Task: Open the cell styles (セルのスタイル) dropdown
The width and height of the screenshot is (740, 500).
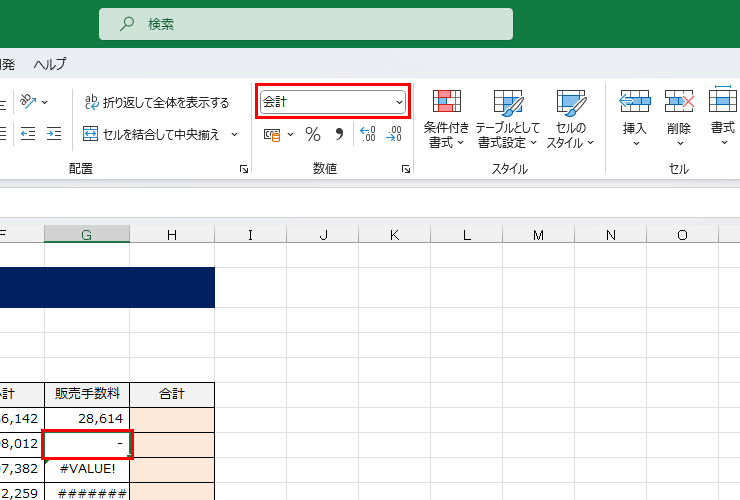Action: click(x=570, y=119)
